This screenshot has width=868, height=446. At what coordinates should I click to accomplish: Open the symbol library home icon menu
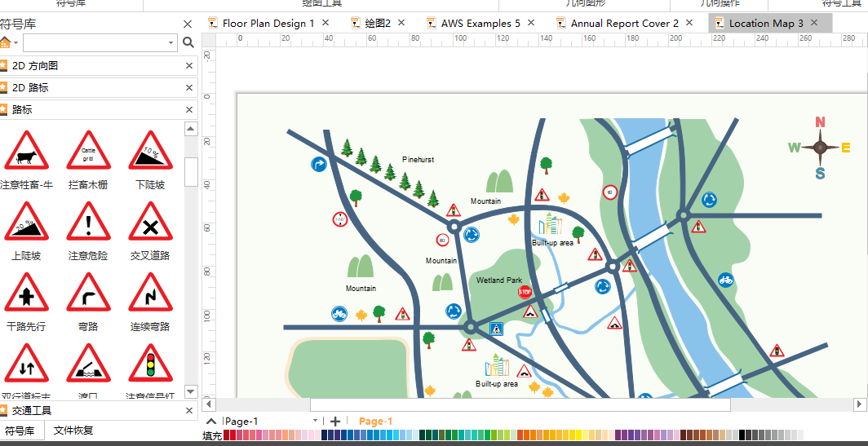click(8, 42)
